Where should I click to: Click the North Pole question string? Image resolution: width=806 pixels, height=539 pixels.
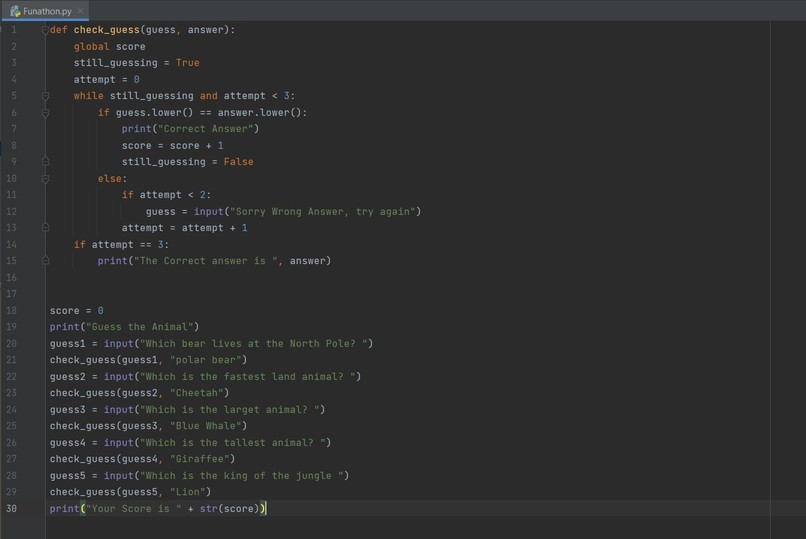pyautogui.click(x=253, y=343)
